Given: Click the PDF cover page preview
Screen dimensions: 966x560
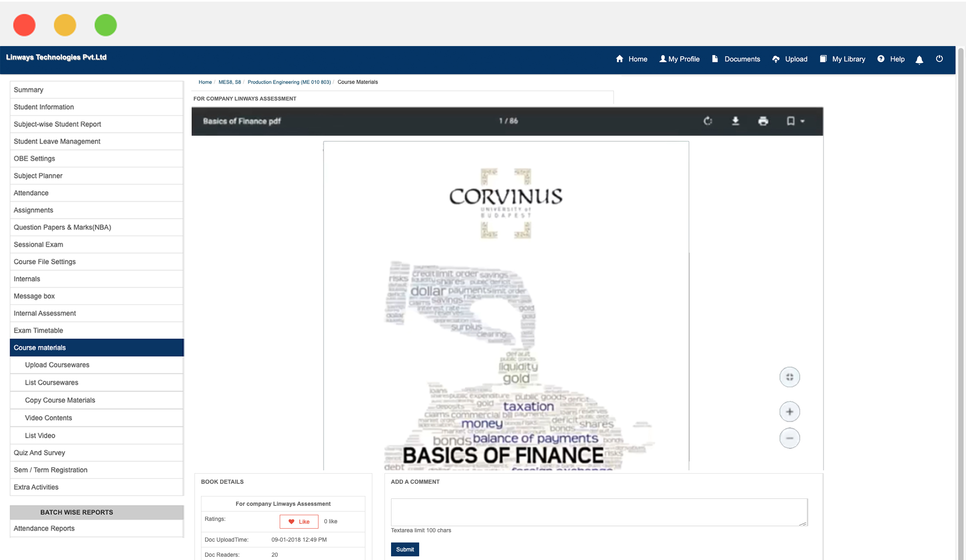Looking at the screenshot, I should pos(506,306).
